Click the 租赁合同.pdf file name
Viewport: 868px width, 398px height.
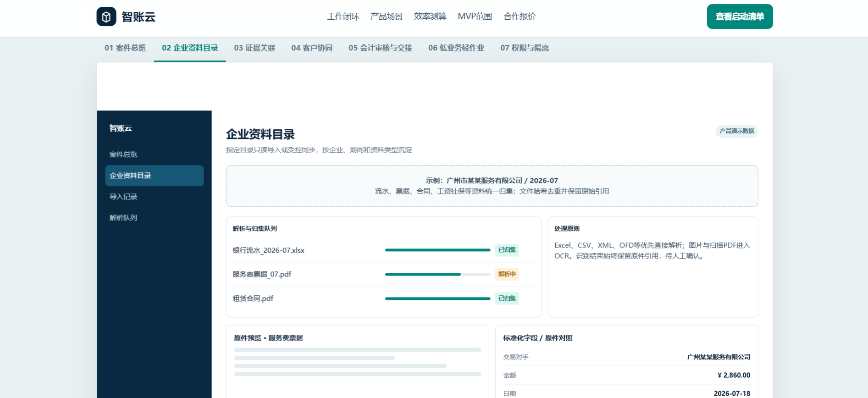[x=253, y=298]
